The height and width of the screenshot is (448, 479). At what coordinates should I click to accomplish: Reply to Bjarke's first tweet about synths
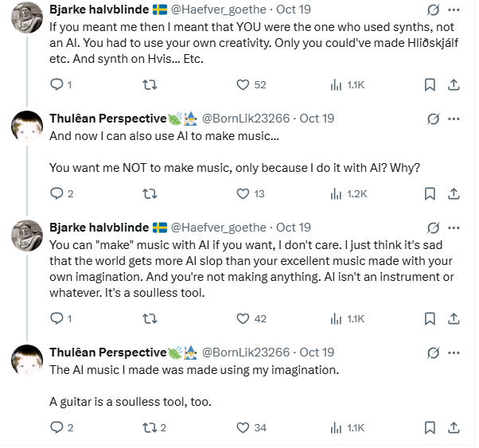[56, 84]
